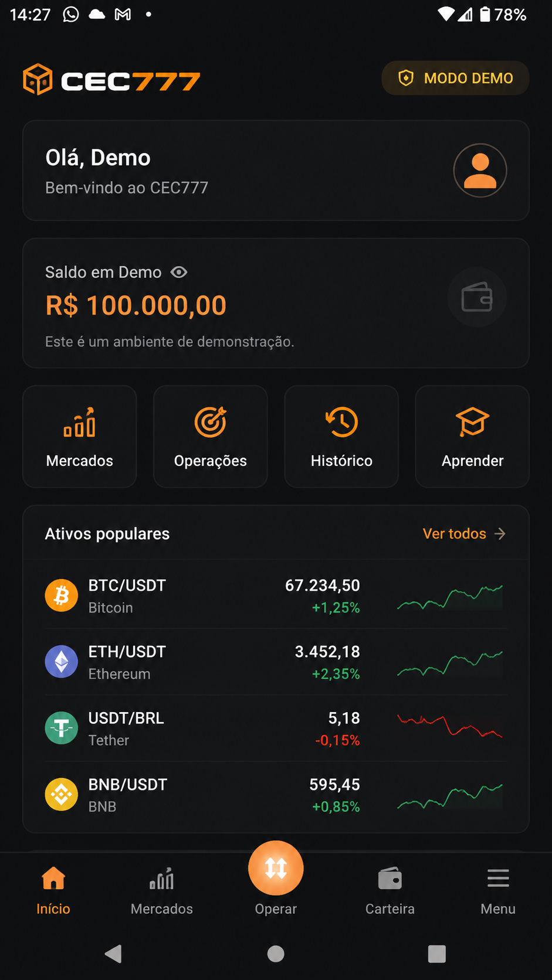Tap the user profile avatar icon
Image resolution: width=552 pixels, height=980 pixels.
pos(480,171)
